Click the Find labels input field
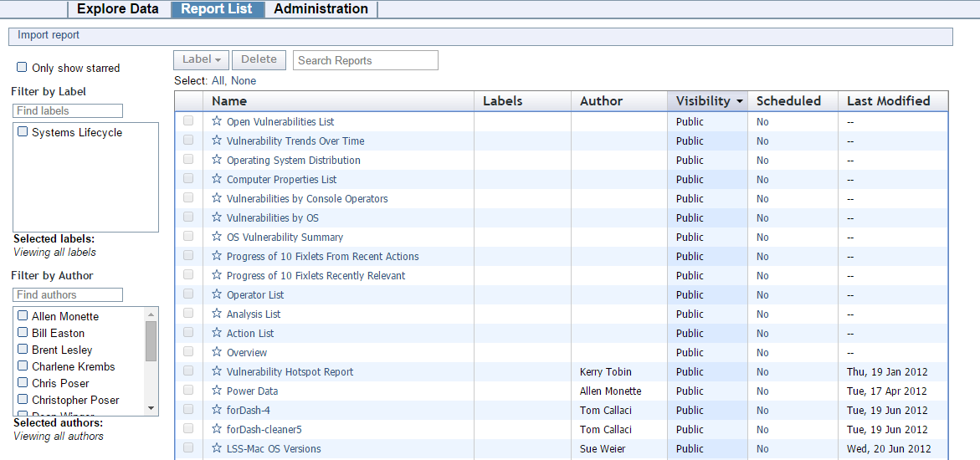This screenshot has height=460, width=980. point(68,110)
